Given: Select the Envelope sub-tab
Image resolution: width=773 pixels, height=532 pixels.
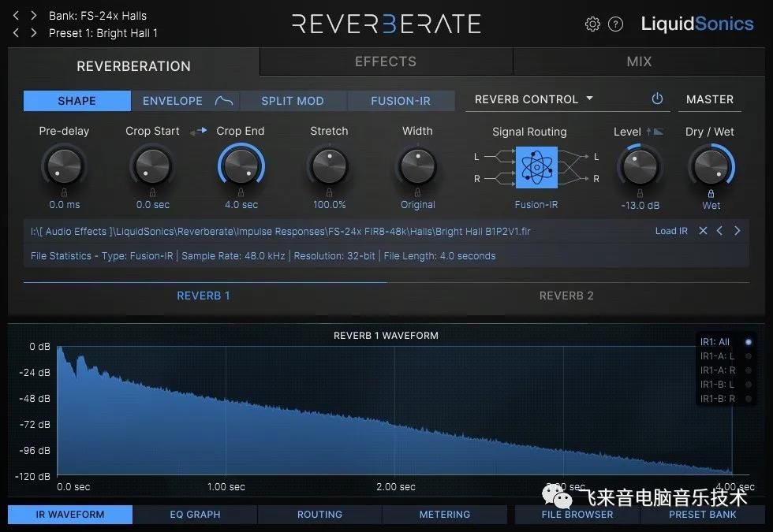Looking at the screenshot, I should [185, 101].
